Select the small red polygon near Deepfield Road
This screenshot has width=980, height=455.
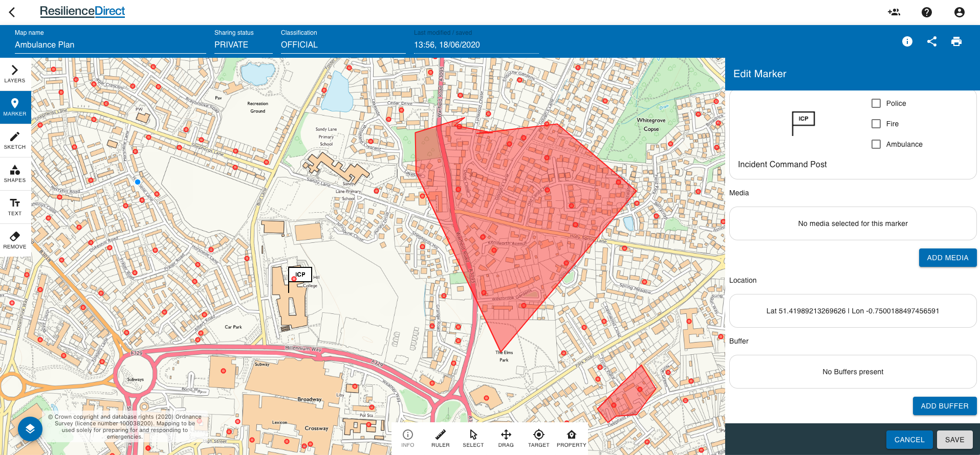[x=626, y=395]
